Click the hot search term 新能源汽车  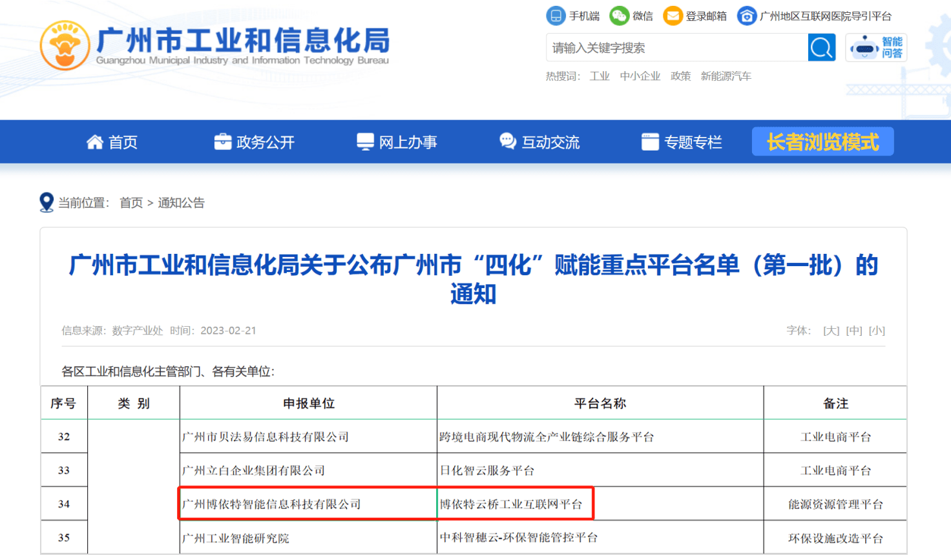pos(726,76)
